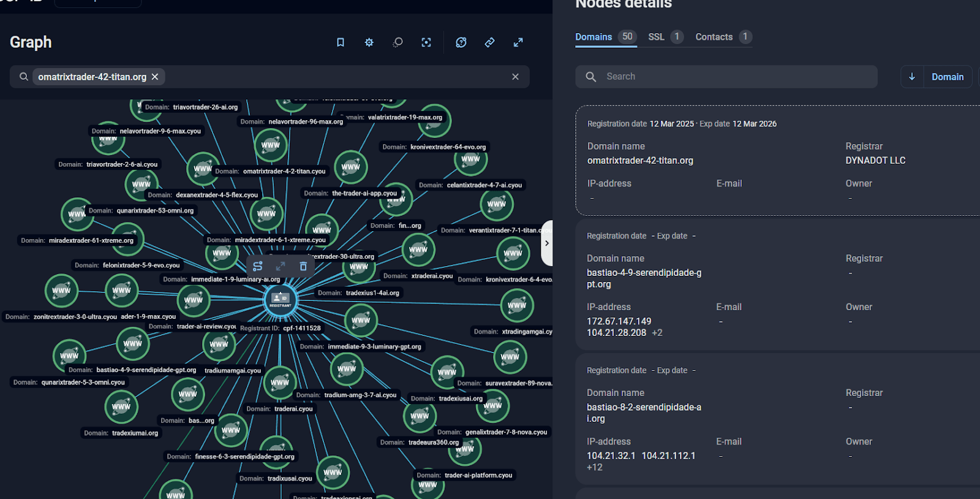Screen dimensions: 980x499
Task: Select the bastiao-4-9-serendipidade-gpt.org graph node label
Action: point(132,370)
